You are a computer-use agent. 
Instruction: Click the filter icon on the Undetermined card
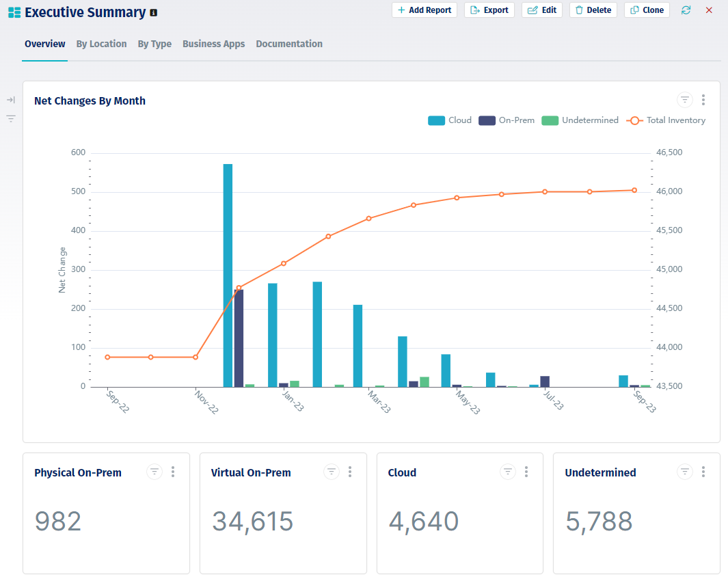coord(684,472)
